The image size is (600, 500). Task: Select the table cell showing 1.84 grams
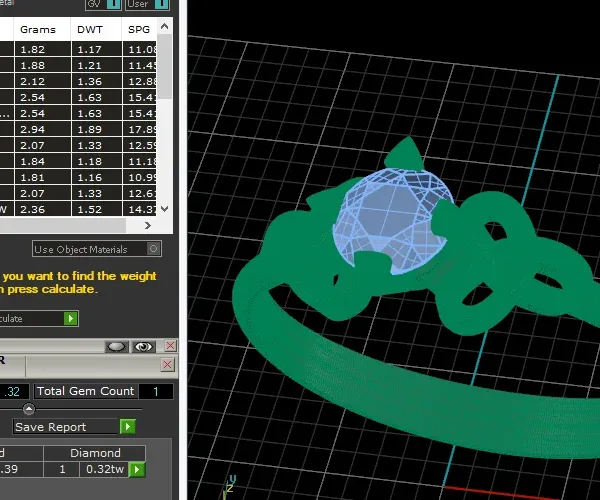42,161
